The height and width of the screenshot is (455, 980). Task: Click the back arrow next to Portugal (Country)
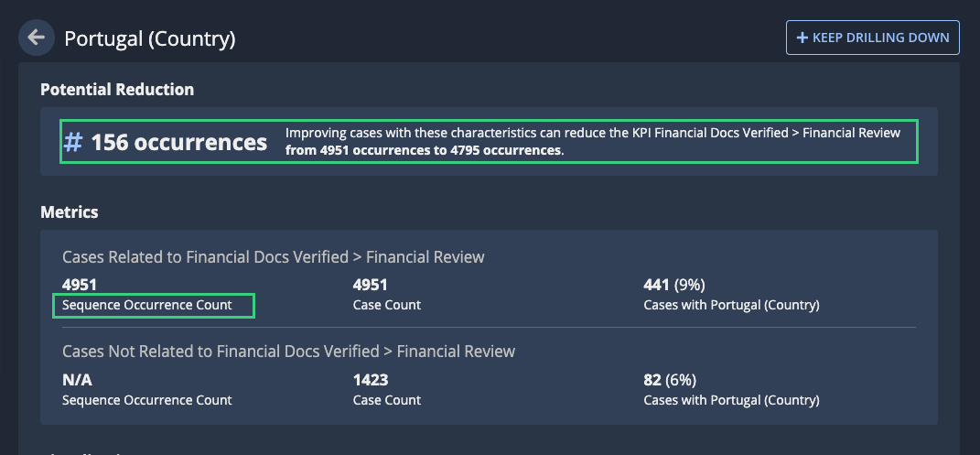37,38
